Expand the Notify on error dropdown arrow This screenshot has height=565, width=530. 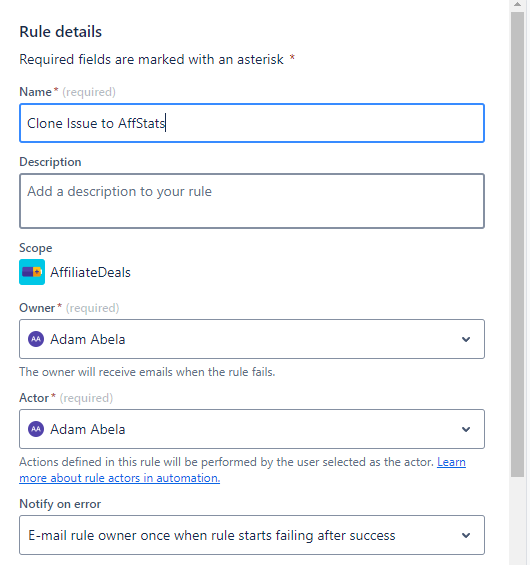[x=466, y=535]
